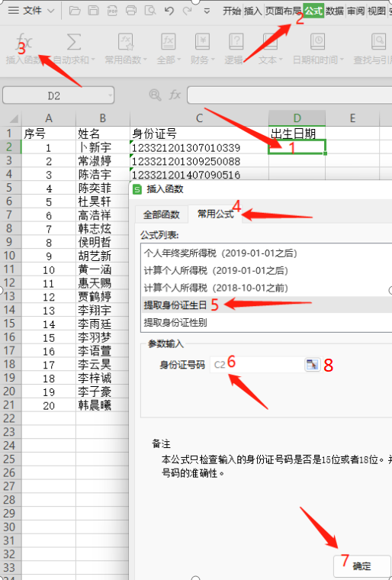The image size is (392, 580).
Task: Switch to the 全部函数 tab
Action: (161, 214)
